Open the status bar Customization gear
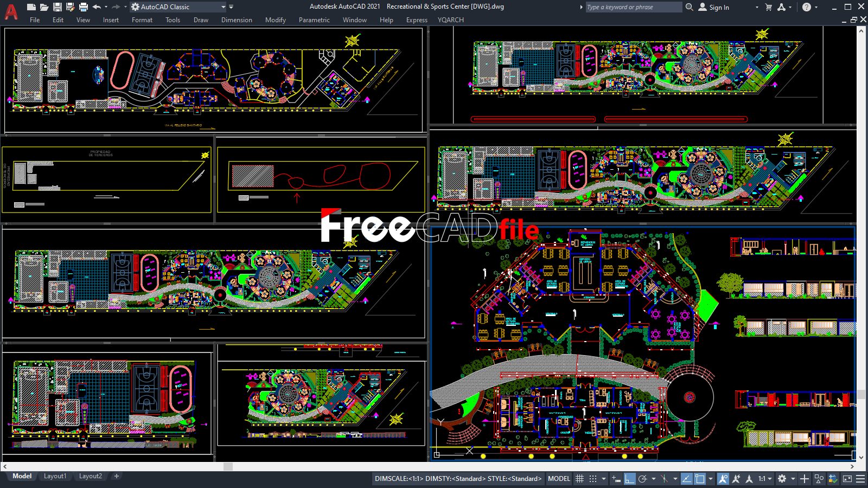Image resolution: width=868 pixels, height=488 pixels. coord(781,479)
